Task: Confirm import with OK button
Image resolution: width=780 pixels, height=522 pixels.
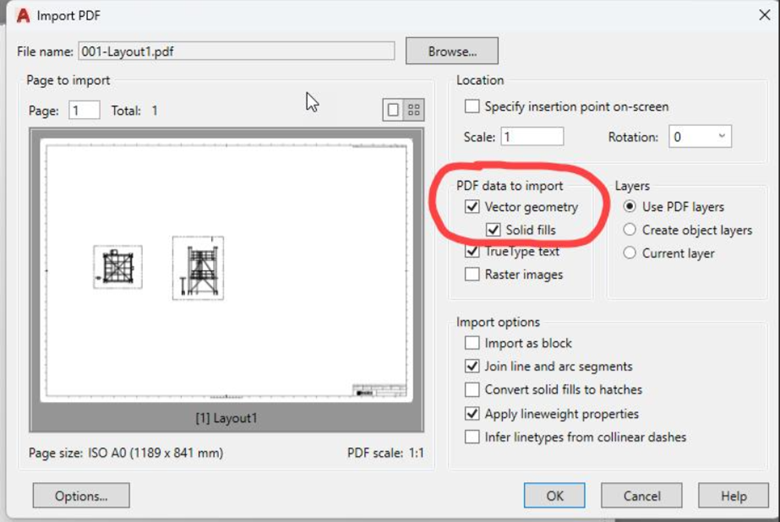Action: pos(555,496)
